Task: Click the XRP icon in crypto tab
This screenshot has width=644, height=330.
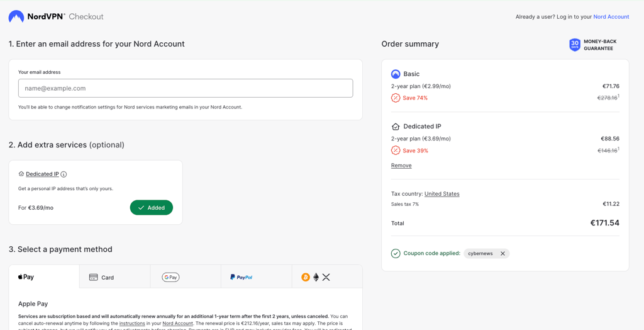Action: (326, 277)
